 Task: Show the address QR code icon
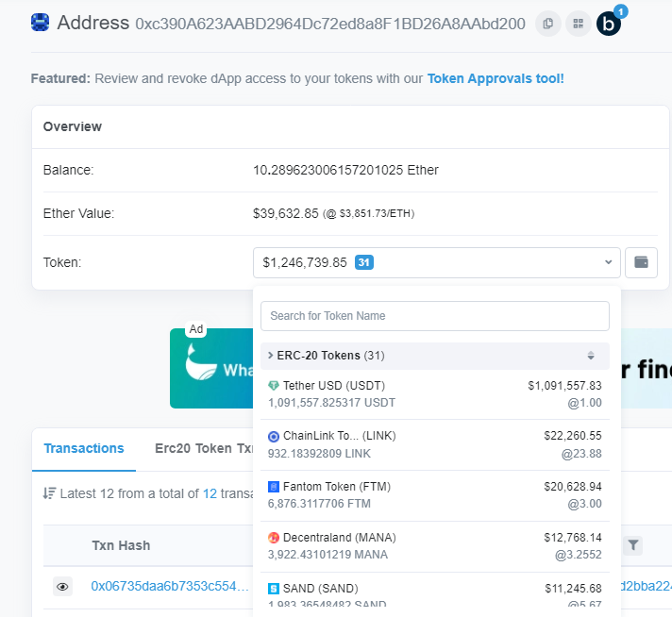coord(579,24)
